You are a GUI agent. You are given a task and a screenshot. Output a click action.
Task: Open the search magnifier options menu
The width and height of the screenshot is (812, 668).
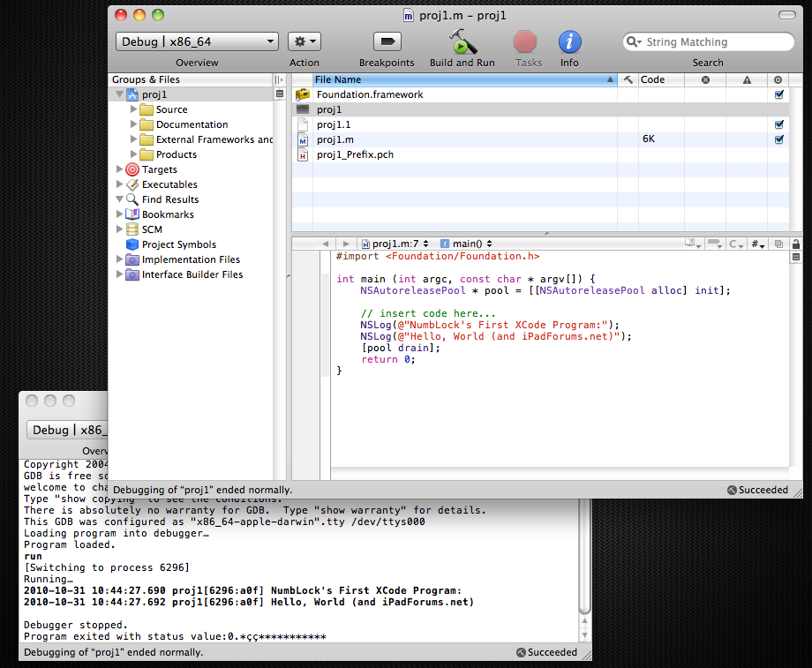pyautogui.click(x=634, y=41)
